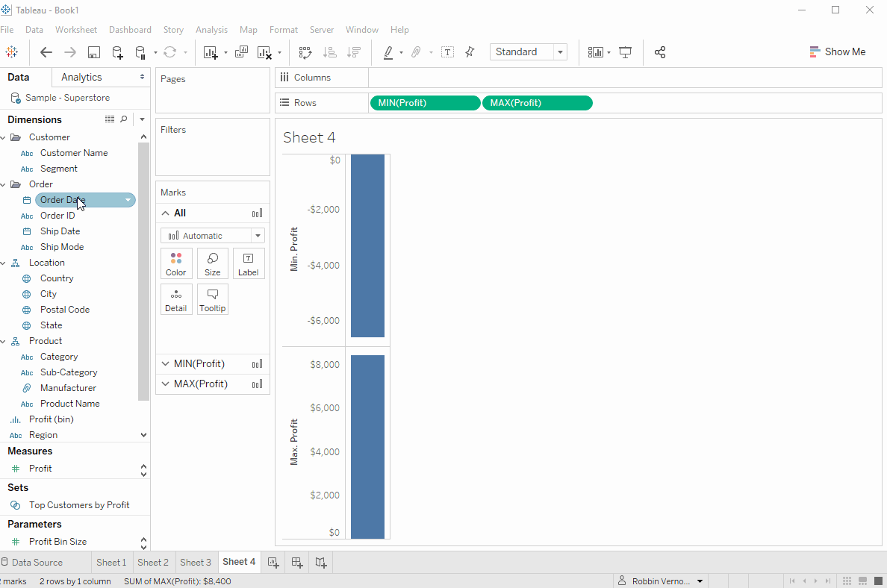The height and width of the screenshot is (588, 887).
Task: Switch to the Sheet 2 tab
Action: (x=153, y=563)
